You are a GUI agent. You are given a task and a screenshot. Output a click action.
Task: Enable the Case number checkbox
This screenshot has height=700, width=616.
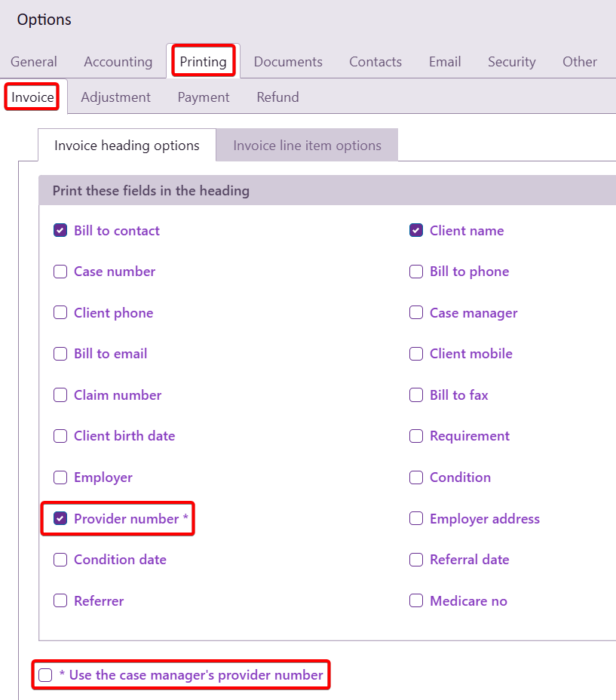[x=60, y=272]
